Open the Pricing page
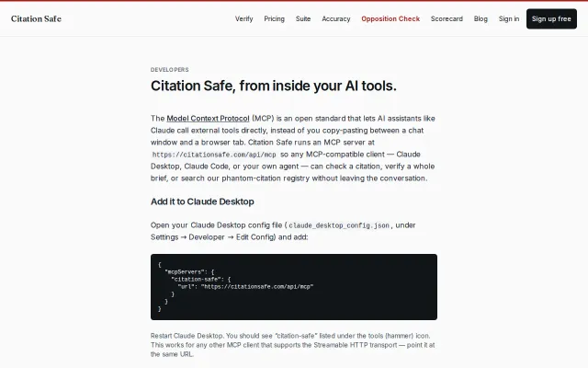Viewport: 588px width, 368px height. click(274, 18)
